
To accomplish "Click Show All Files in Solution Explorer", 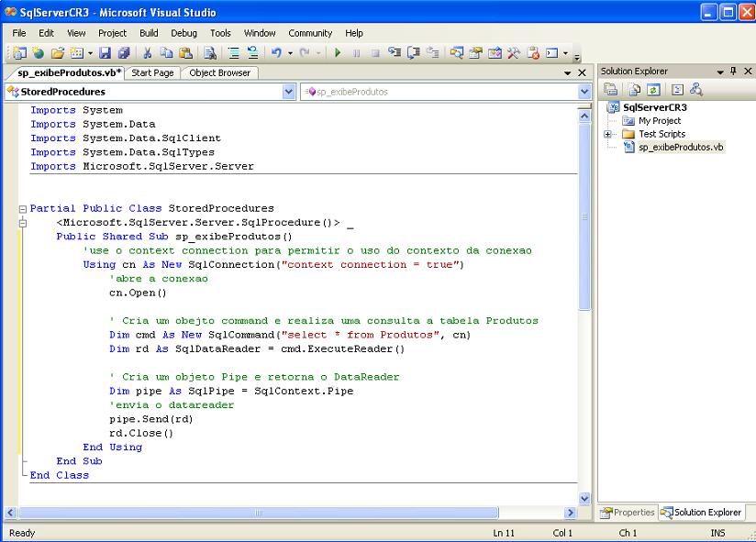I will pyautogui.click(x=634, y=89).
